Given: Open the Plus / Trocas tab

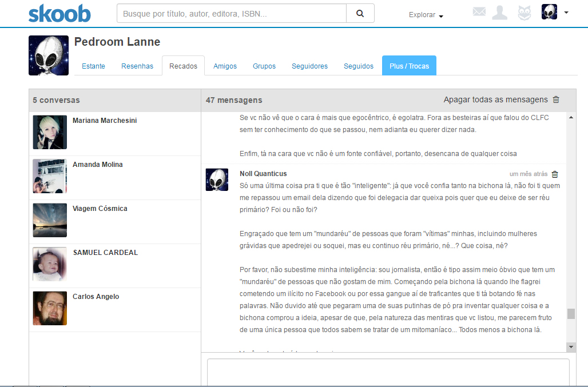Looking at the screenshot, I should (x=409, y=66).
